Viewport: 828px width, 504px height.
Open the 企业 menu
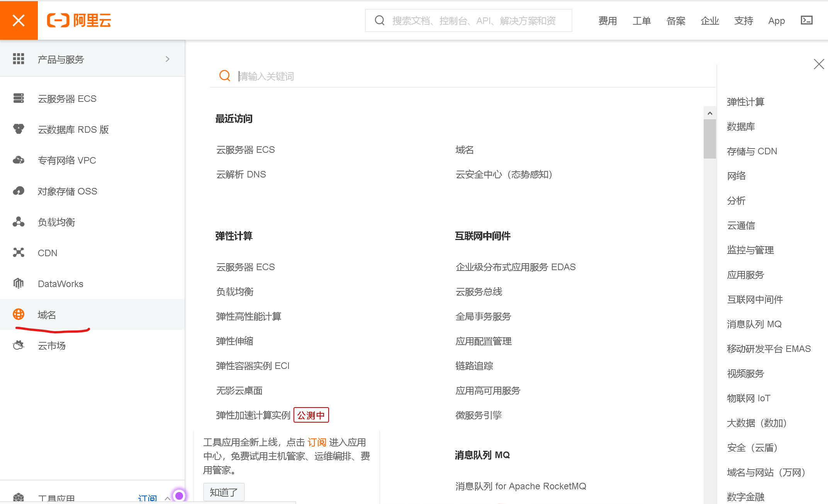pyautogui.click(x=710, y=21)
